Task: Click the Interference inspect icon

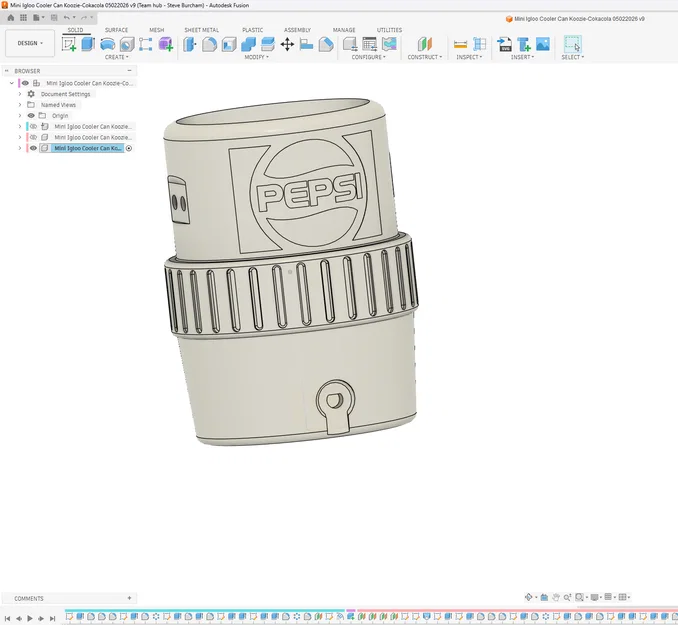Action: coord(480,44)
